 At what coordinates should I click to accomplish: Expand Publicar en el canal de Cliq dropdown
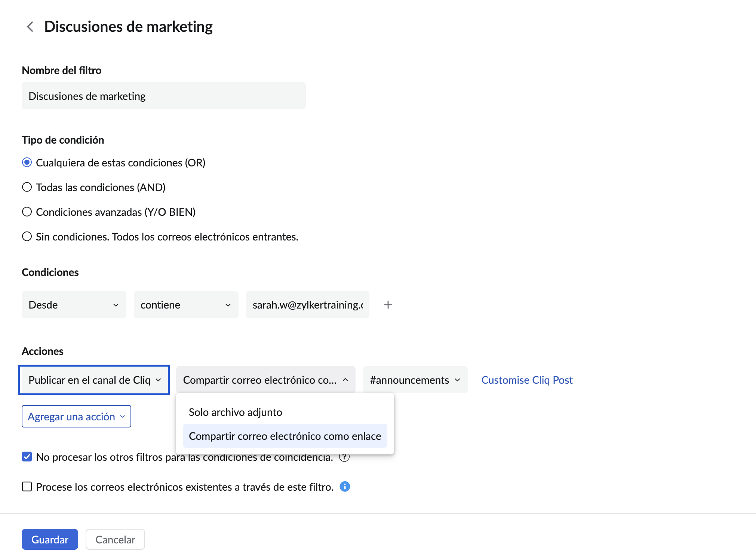(94, 380)
